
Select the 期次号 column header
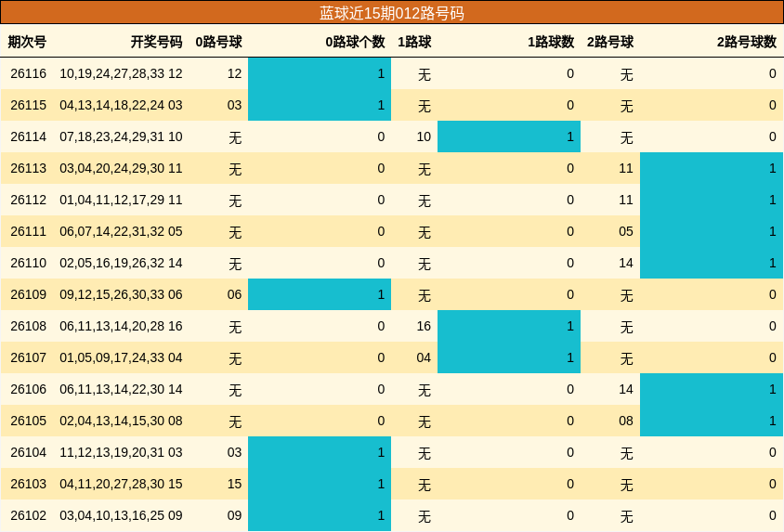click(x=27, y=42)
